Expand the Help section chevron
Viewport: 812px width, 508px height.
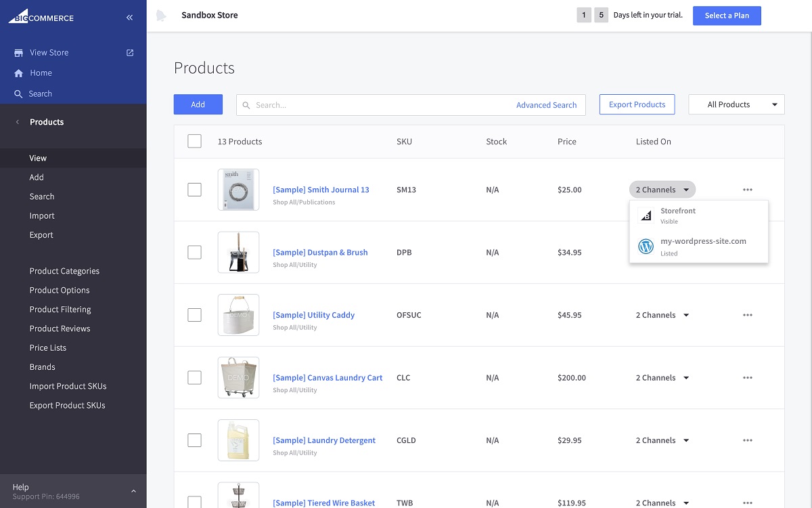[133, 491]
